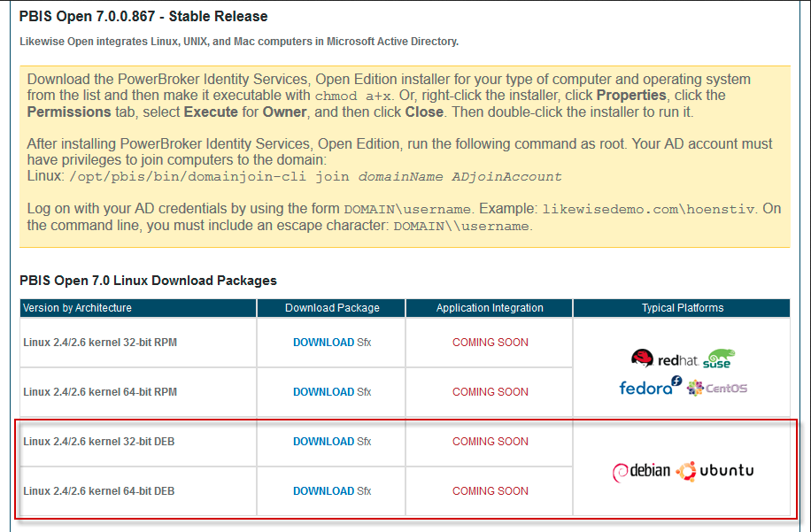The width and height of the screenshot is (811, 532).
Task: Click the SUSE logo
Action: pyautogui.click(x=719, y=359)
